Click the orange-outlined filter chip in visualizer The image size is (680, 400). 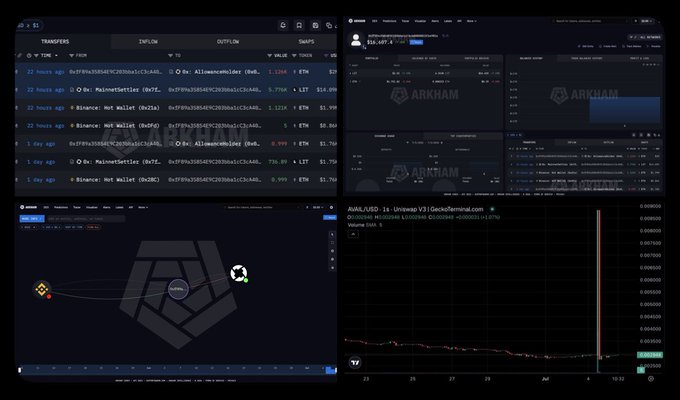click(93, 227)
